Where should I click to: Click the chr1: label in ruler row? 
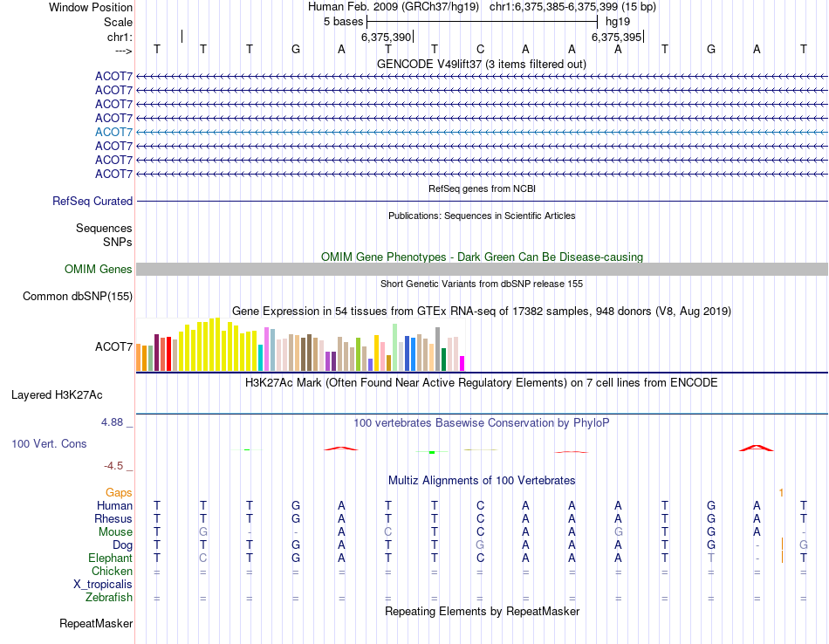click(x=120, y=37)
